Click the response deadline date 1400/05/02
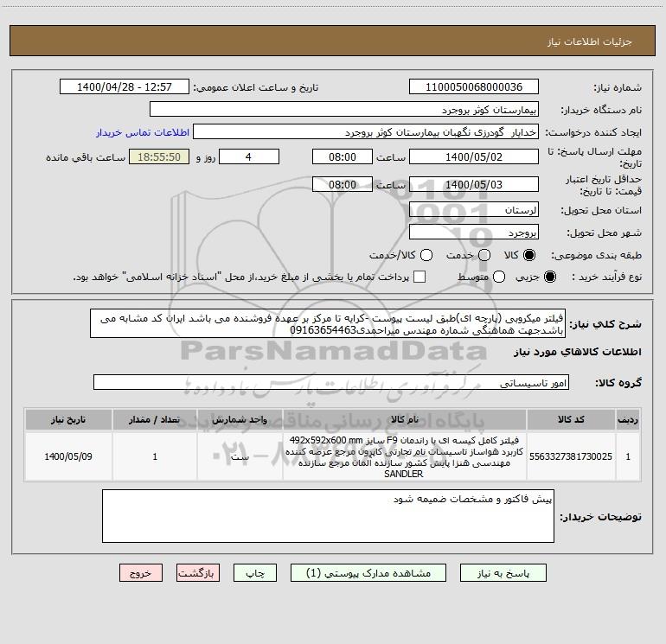The width and height of the screenshot is (666, 644). click(x=474, y=156)
